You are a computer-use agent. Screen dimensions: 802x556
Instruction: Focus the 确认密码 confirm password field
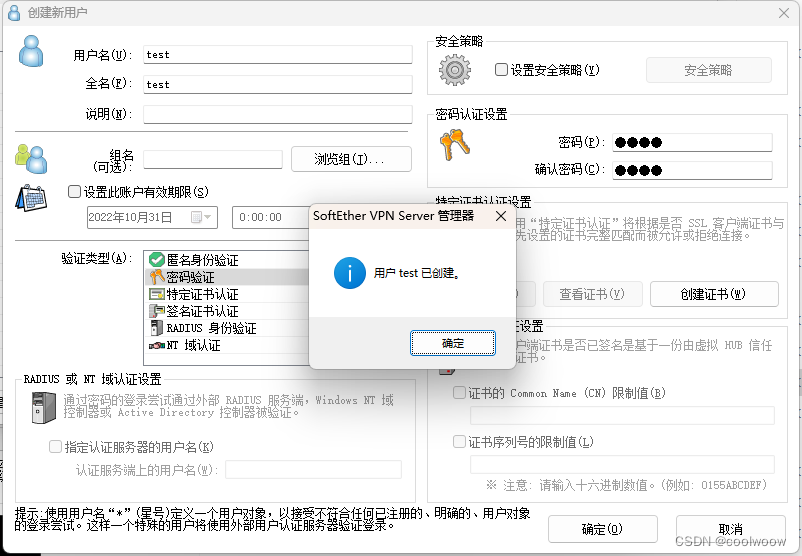tap(693, 170)
